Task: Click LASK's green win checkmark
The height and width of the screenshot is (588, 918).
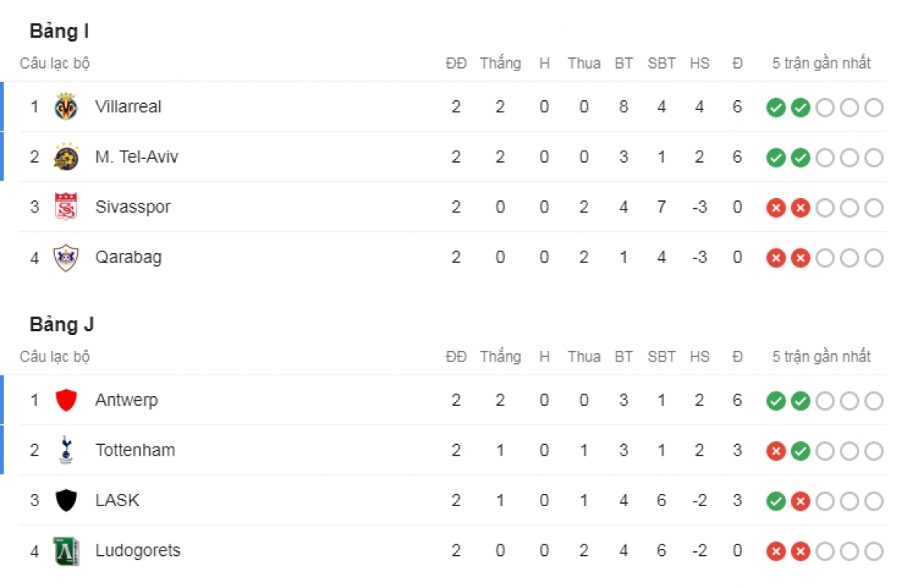Action: (x=776, y=502)
